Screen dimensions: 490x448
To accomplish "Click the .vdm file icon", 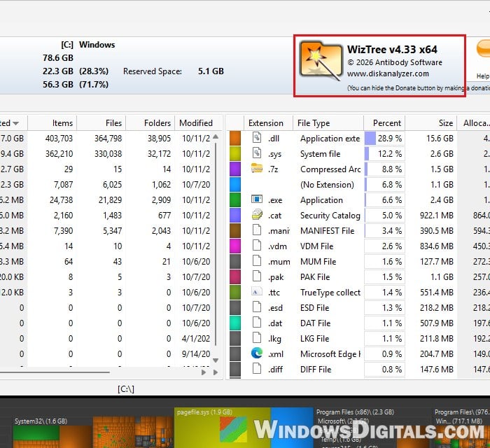I will (x=257, y=246).
